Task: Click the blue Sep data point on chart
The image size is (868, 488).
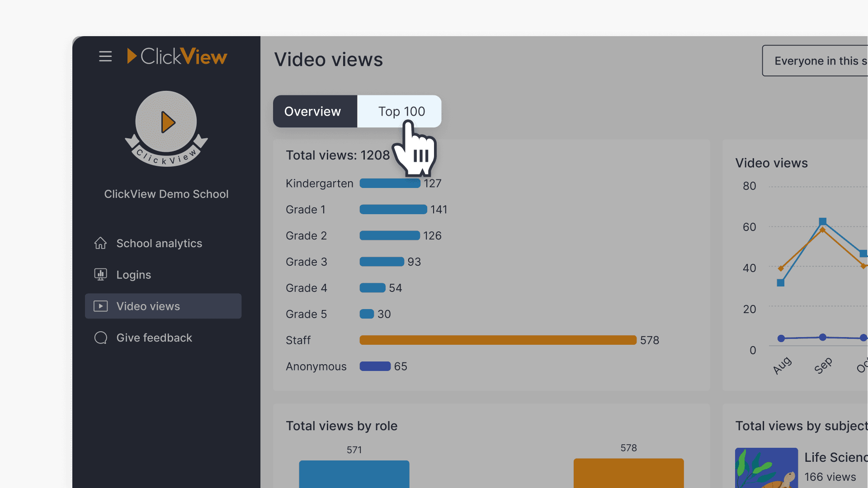Action: 823,221
